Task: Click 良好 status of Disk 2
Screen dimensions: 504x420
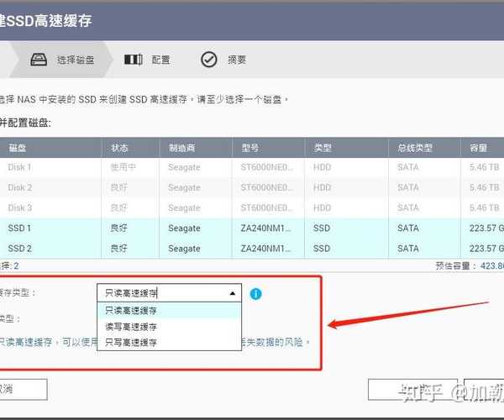Action: coord(119,187)
